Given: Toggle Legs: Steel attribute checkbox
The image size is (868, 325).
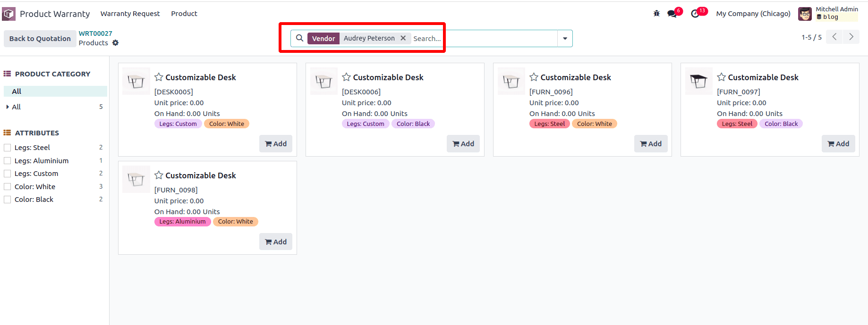Looking at the screenshot, I should pyautogui.click(x=7, y=148).
